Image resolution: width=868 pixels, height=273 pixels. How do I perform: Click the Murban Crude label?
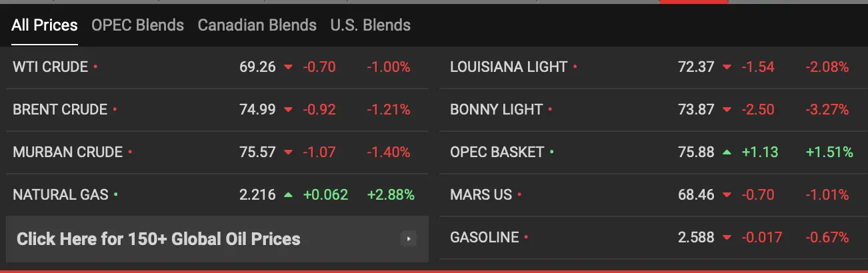(x=67, y=152)
